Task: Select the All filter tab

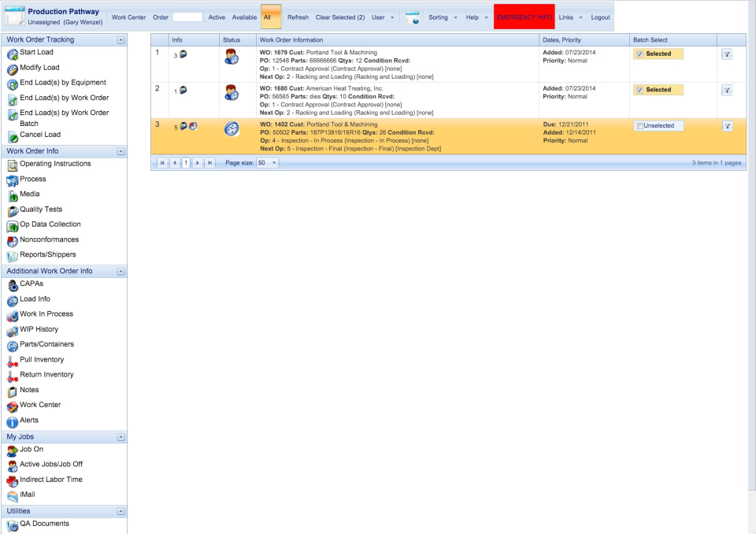Action: coord(270,17)
